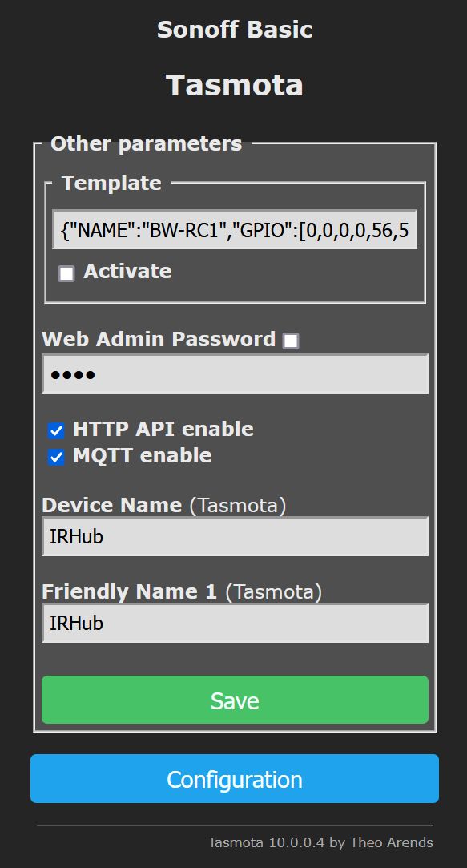
Task: Click the Tasmota device title heading
Action: [235, 85]
